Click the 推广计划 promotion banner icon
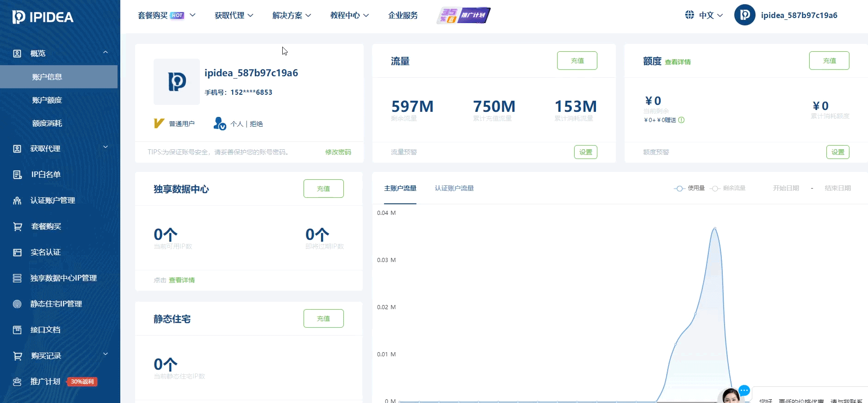The image size is (868, 403). point(463,15)
